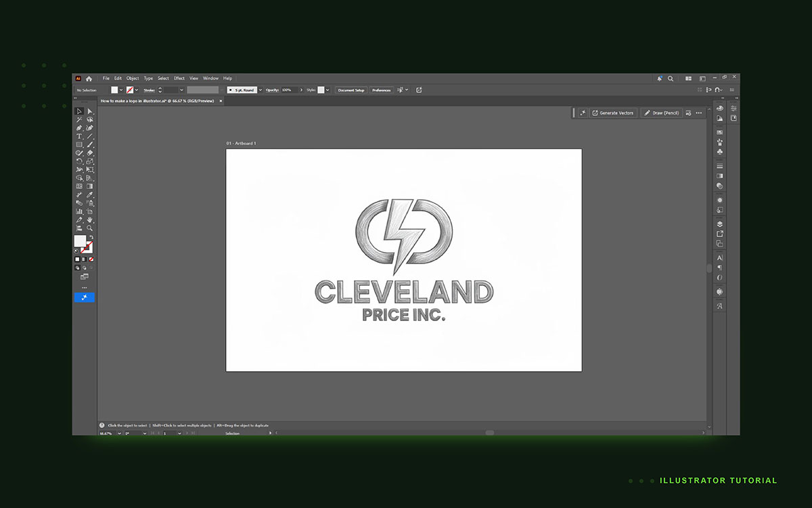Open the Window menu

click(210, 79)
